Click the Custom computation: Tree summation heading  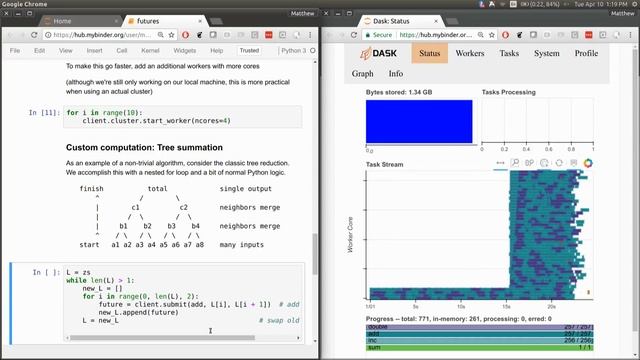(144, 148)
